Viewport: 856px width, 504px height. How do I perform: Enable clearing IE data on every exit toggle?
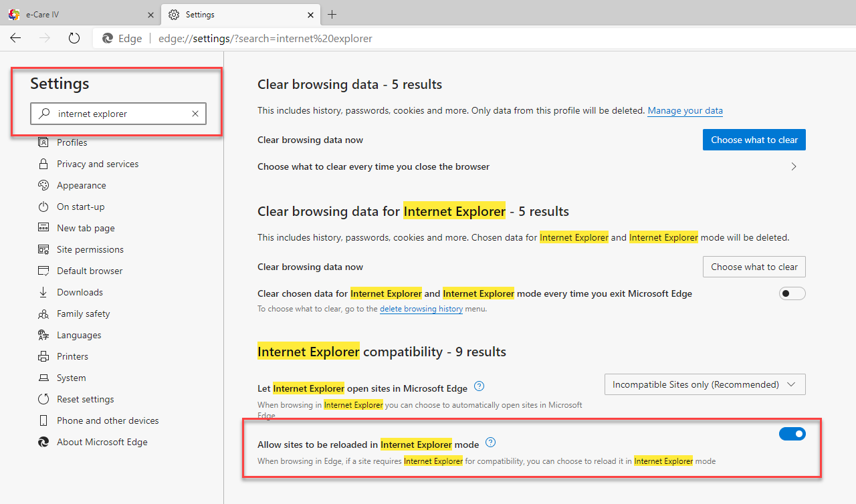point(792,293)
